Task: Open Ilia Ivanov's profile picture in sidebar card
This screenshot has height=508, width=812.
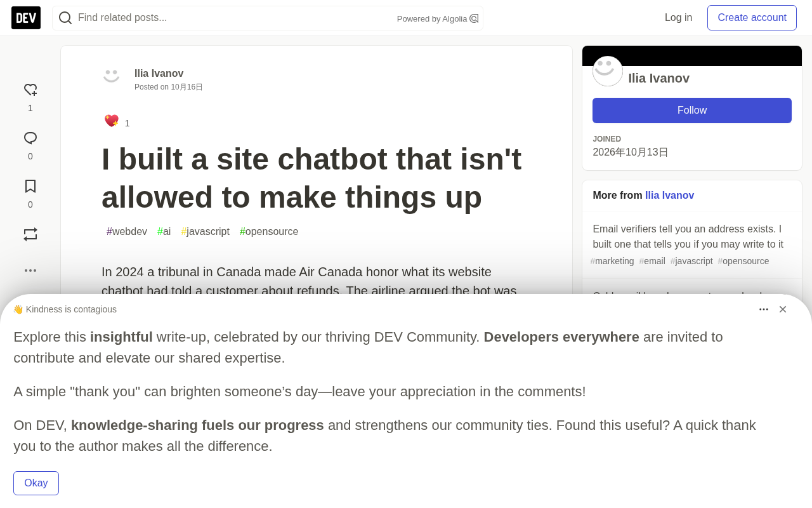Action: point(608,71)
